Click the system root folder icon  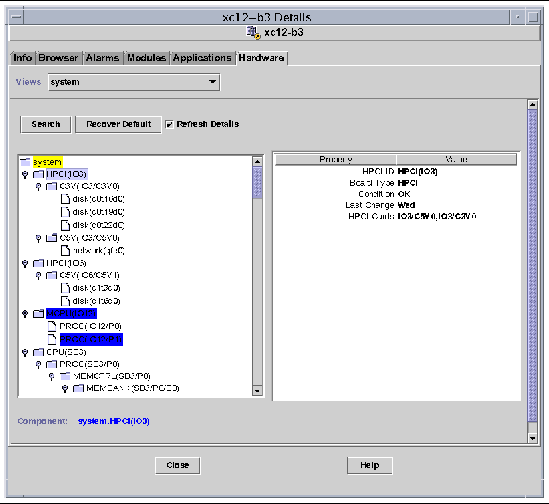click(25, 162)
